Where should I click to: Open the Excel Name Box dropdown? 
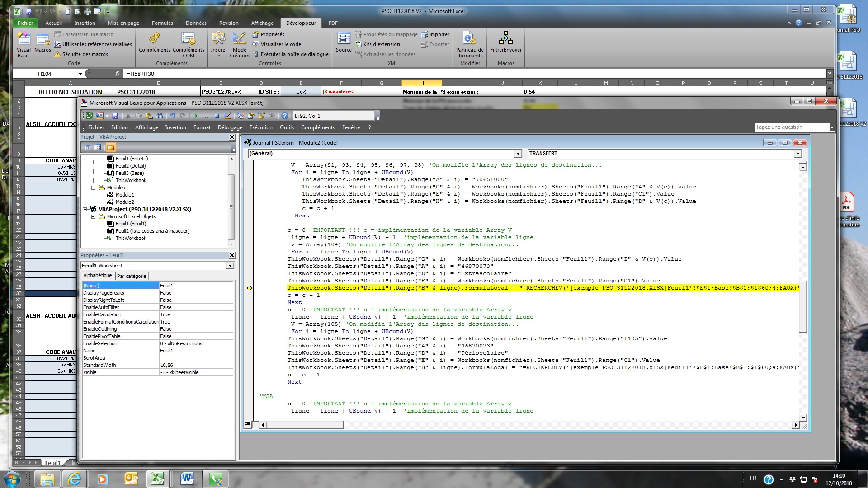click(x=80, y=74)
